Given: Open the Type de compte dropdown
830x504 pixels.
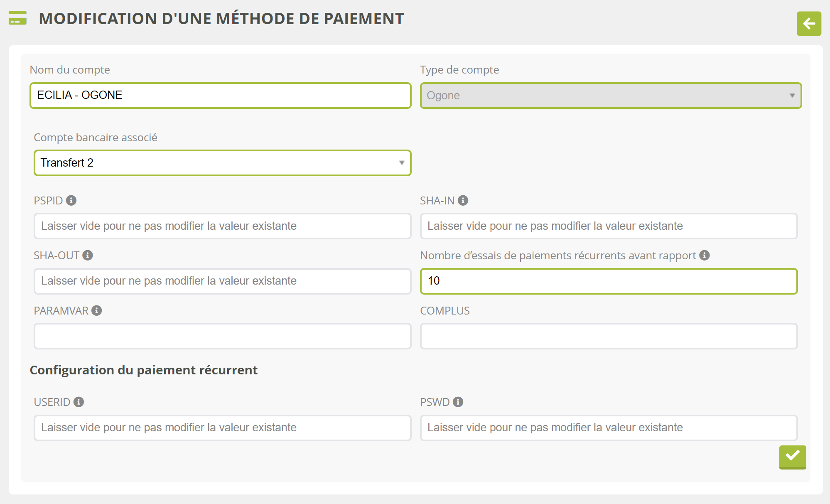Looking at the screenshot, I should (610, 96).
